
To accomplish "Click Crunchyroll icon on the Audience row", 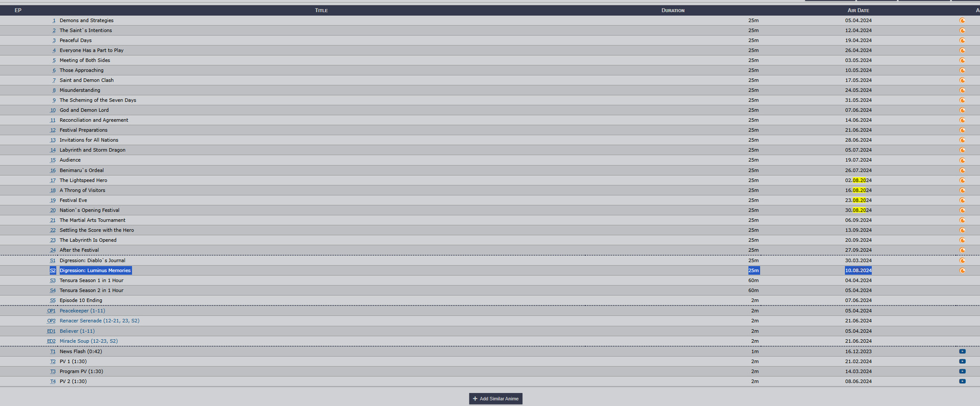I will click(962, 160).
